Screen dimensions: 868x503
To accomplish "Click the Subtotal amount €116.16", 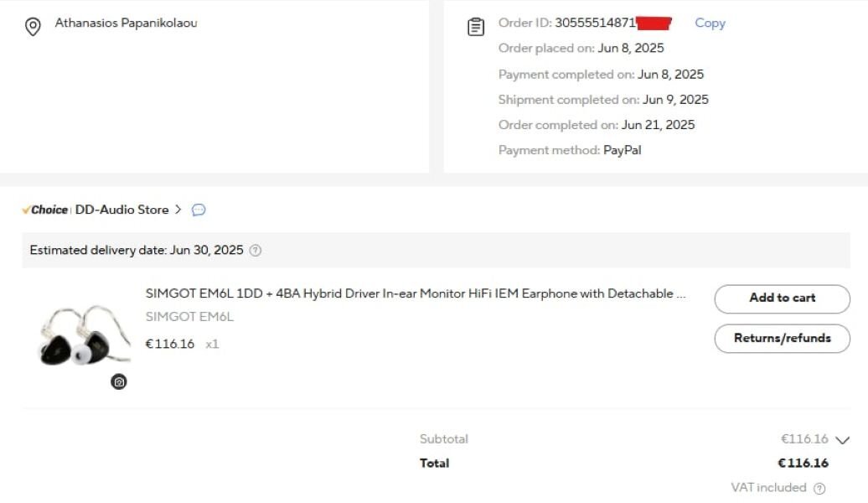I will tap(804, 439).
